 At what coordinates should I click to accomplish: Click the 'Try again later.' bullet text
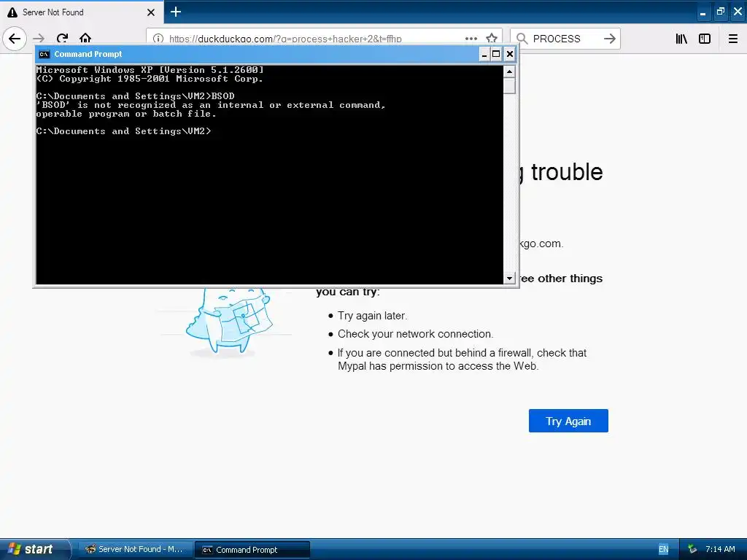tap(373, 316)
